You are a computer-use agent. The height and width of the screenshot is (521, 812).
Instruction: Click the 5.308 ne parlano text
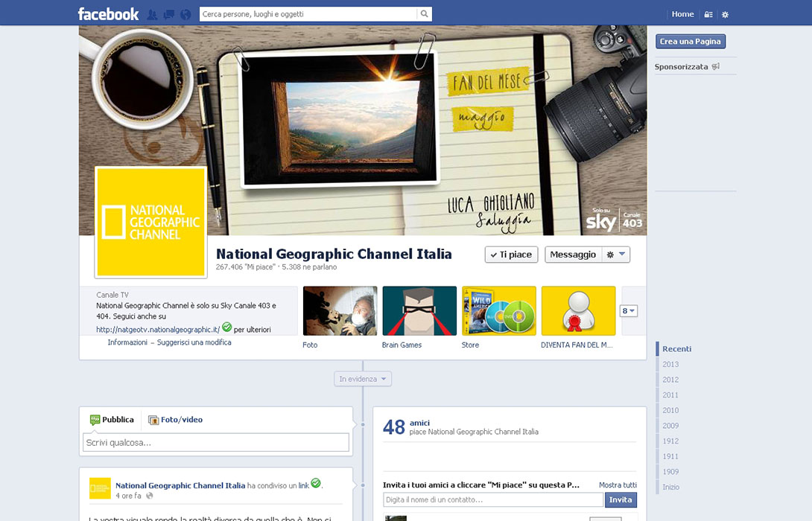click(309, 267)
